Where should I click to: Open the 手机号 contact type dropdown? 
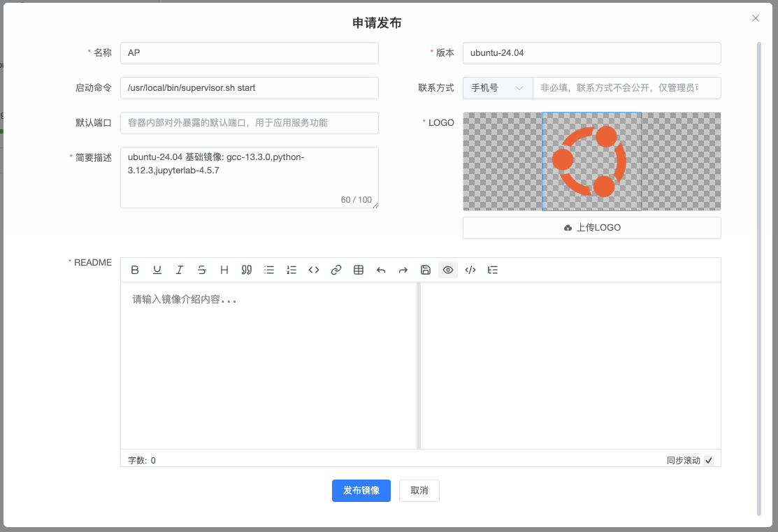[x=498, y=88]
